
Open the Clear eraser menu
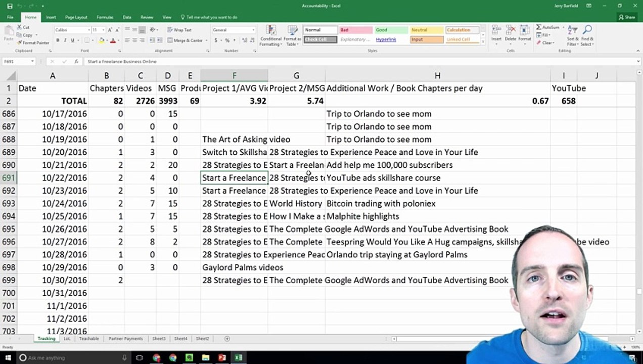coord(546,43)
